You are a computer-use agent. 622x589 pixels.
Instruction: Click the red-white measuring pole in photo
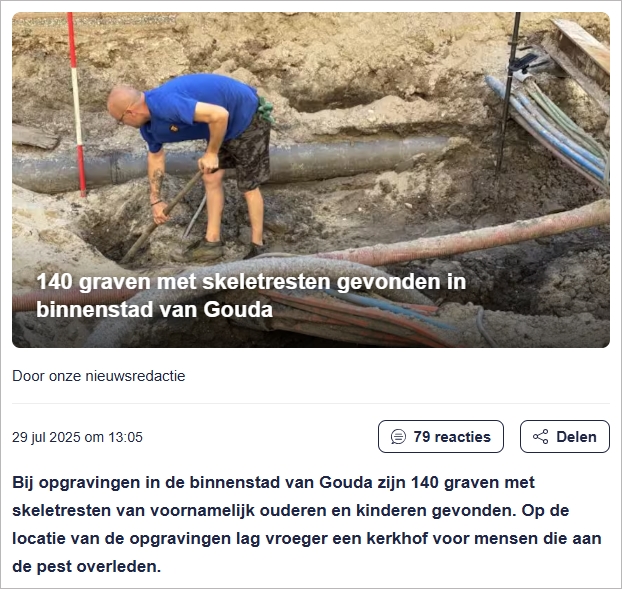pyautogui.click(x=77, y=104)
